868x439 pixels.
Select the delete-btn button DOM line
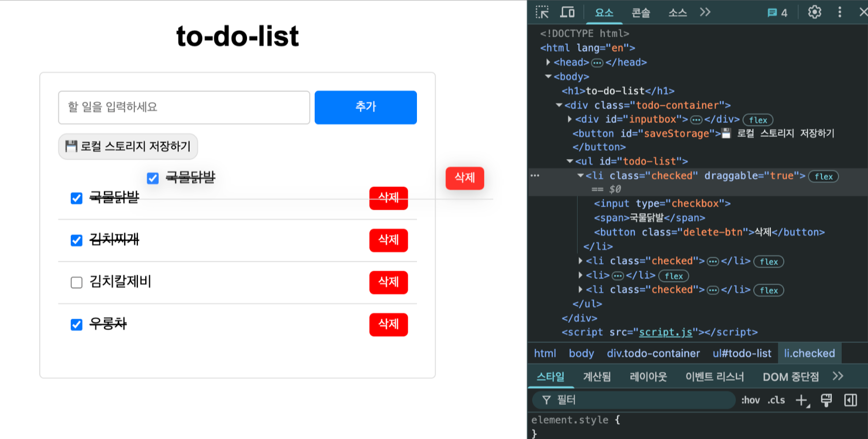tap(709, 232)
